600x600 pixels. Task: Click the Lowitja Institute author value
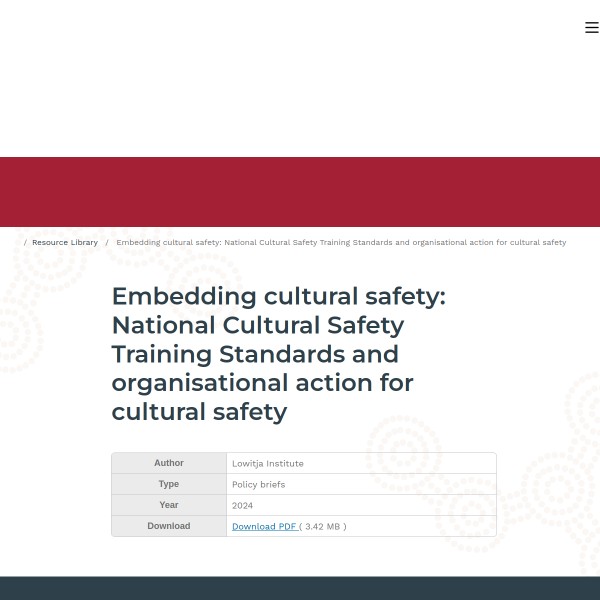pos(268,464)
